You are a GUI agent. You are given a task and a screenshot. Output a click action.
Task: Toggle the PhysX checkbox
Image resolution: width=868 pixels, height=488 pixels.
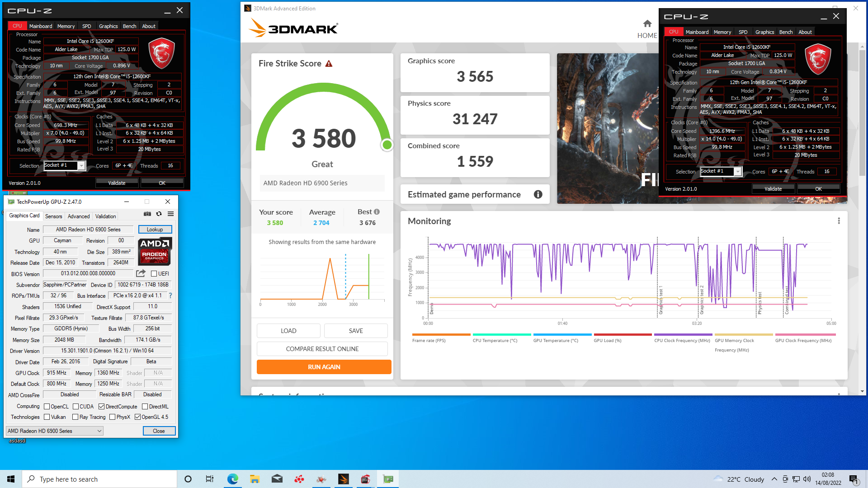[112, 417]
